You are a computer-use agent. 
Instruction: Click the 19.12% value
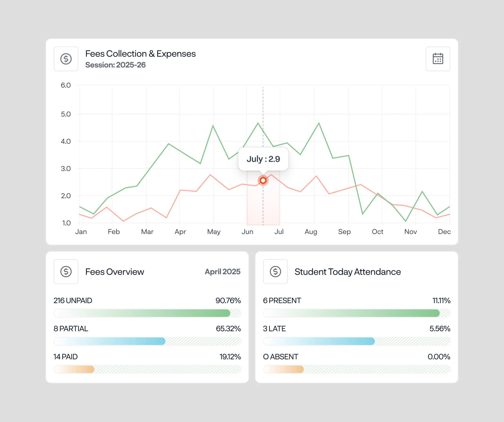pos(230,357)
